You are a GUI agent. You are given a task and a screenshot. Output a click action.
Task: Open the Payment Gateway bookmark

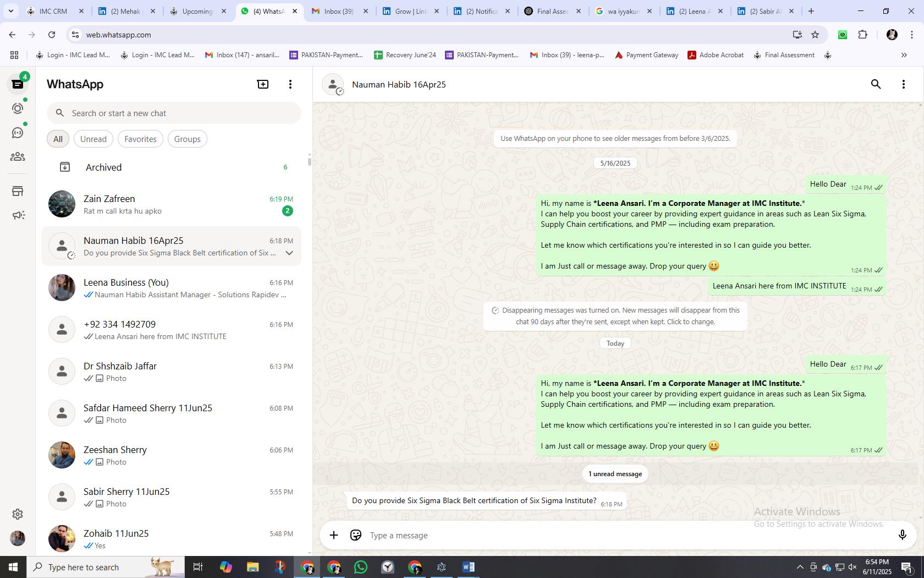646,55
